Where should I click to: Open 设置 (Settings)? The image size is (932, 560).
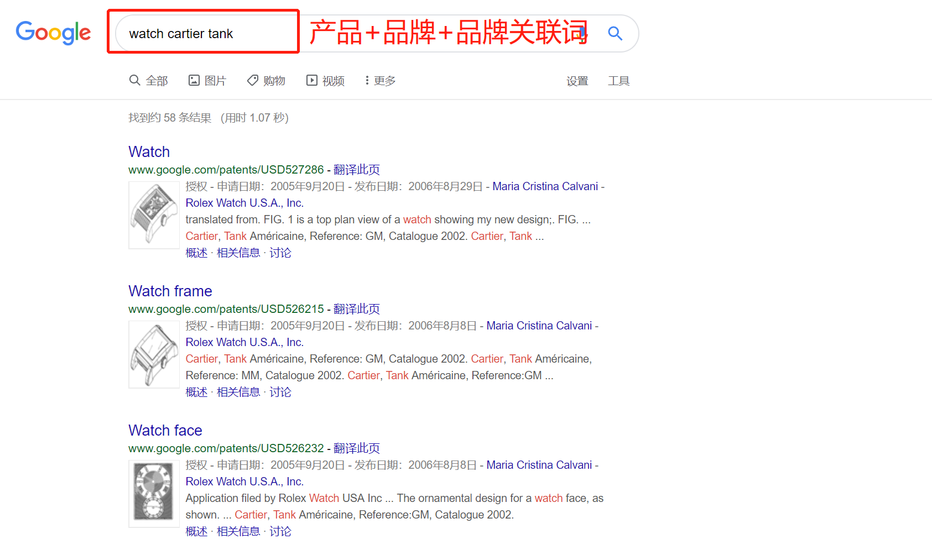click(x=577, y=81)
